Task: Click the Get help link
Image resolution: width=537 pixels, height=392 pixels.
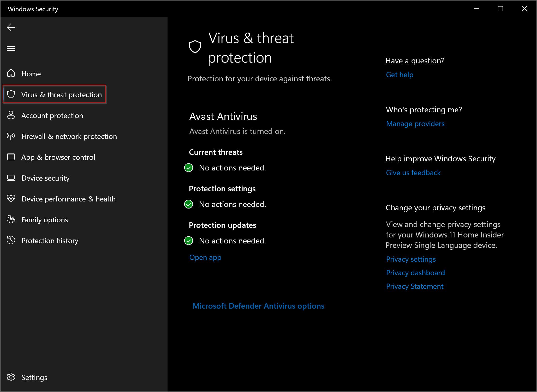Action: (x=399, y=75)
